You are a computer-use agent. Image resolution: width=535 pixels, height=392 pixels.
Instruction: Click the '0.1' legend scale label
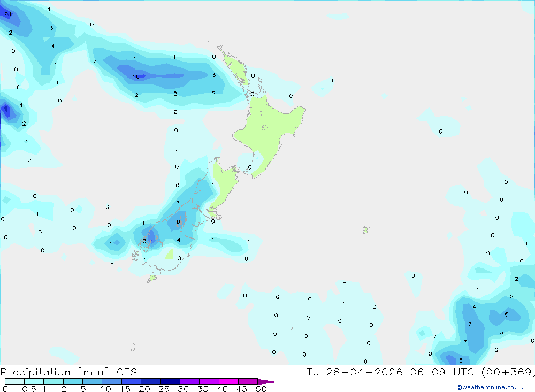point(9,389)
